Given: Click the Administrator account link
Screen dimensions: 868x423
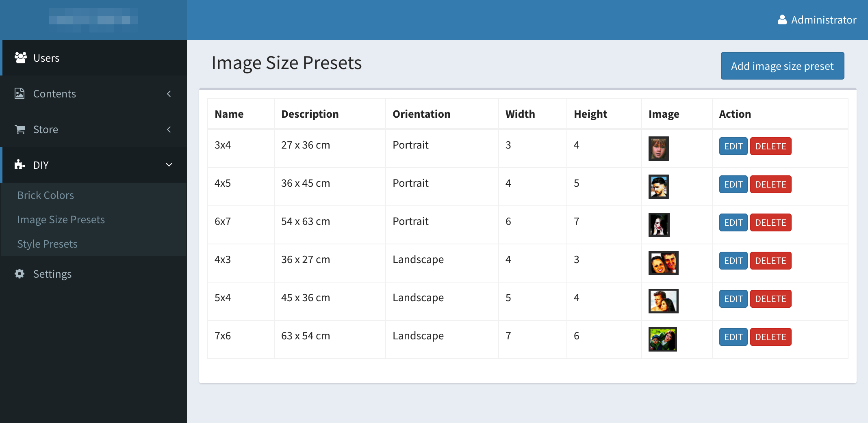Looking at the screenshot, I should point(817,19).
